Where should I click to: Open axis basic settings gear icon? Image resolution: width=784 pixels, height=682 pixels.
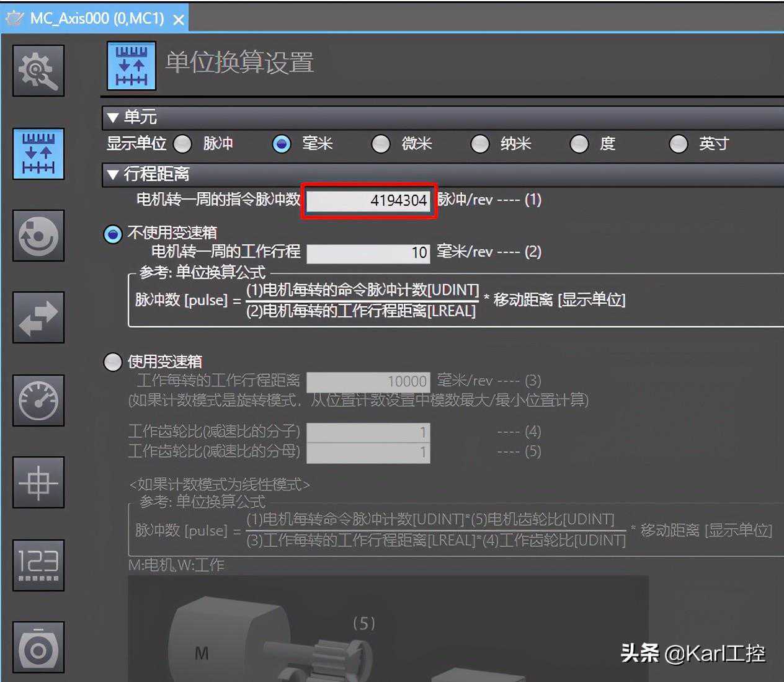coord(38,71)
